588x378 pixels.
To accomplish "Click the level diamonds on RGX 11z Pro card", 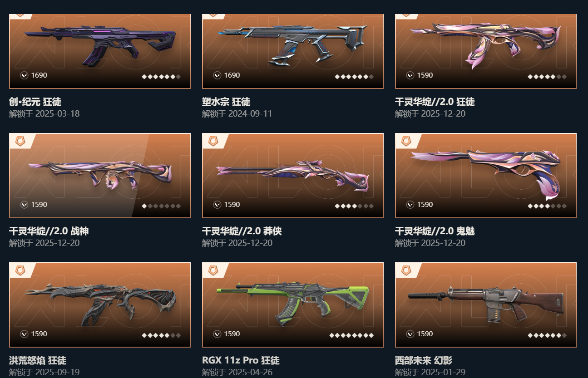I will tap(351, 335).
